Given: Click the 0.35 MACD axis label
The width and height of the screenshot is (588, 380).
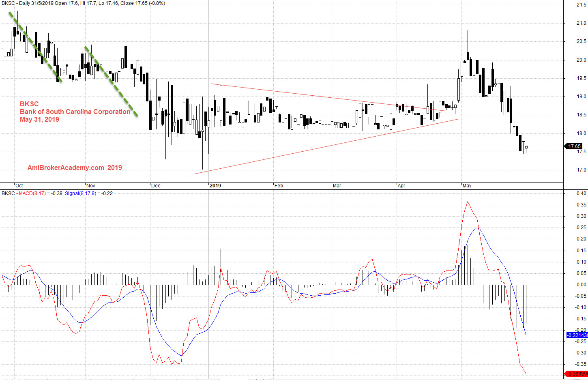Looking at the screenshot, I should (581, 205).
